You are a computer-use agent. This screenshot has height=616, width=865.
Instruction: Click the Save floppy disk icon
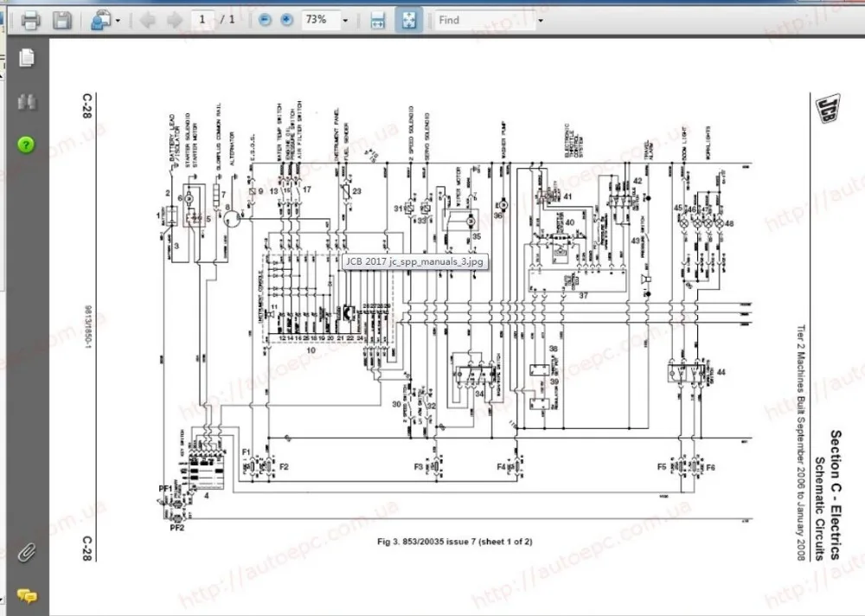click(61, 21)
